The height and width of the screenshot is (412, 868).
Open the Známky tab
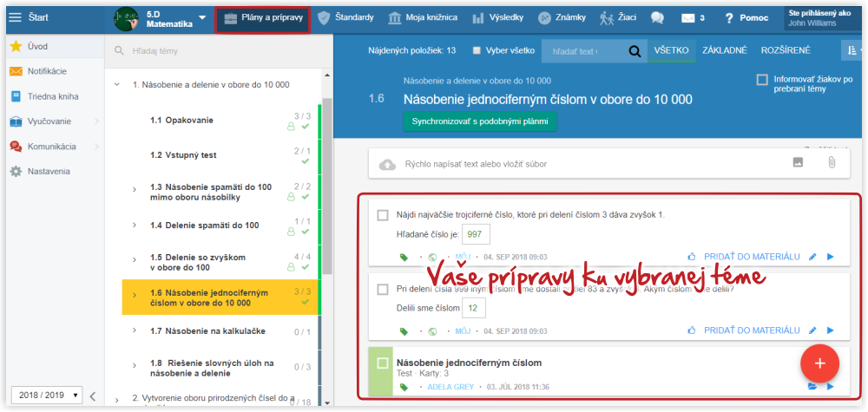562,17
